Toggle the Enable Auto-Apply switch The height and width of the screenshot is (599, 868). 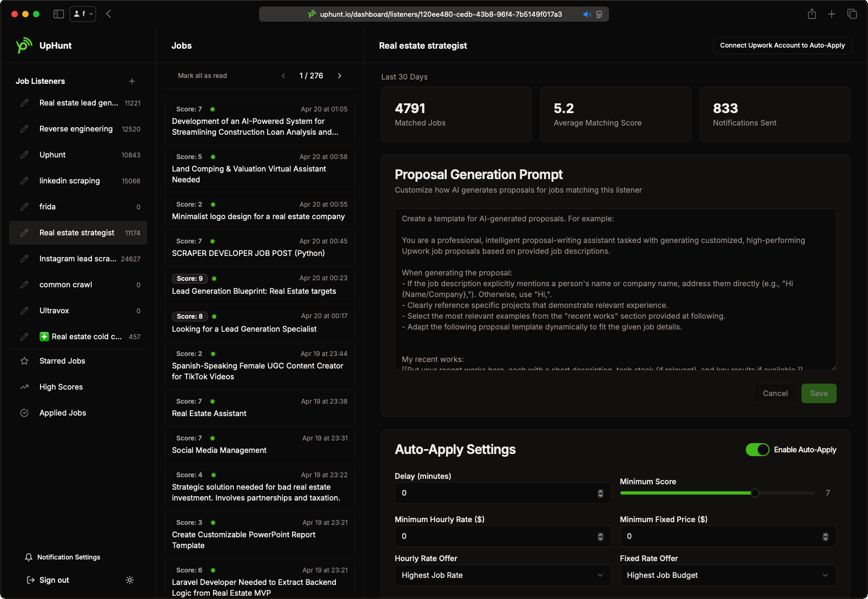(757, 450)
